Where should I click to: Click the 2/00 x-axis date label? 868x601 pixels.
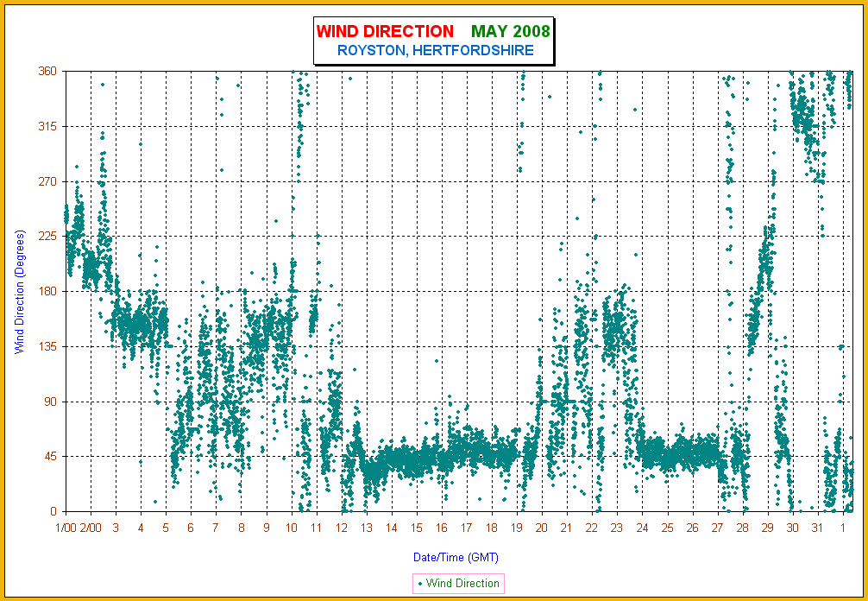[x=91, y=528]
